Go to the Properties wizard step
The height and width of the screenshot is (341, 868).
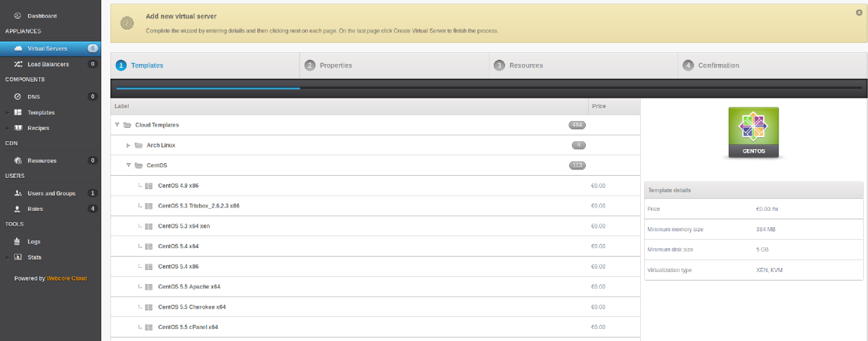394,65
